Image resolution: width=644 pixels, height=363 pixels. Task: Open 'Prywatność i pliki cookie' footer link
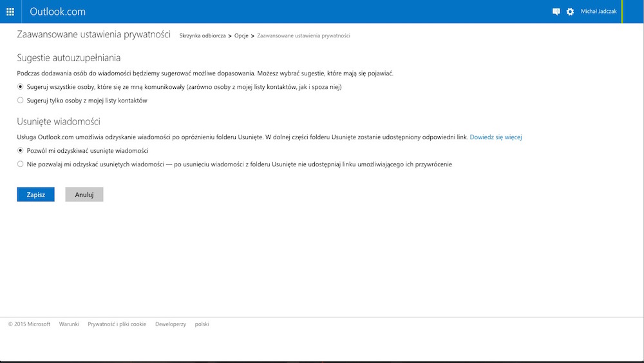coord(117,324)
